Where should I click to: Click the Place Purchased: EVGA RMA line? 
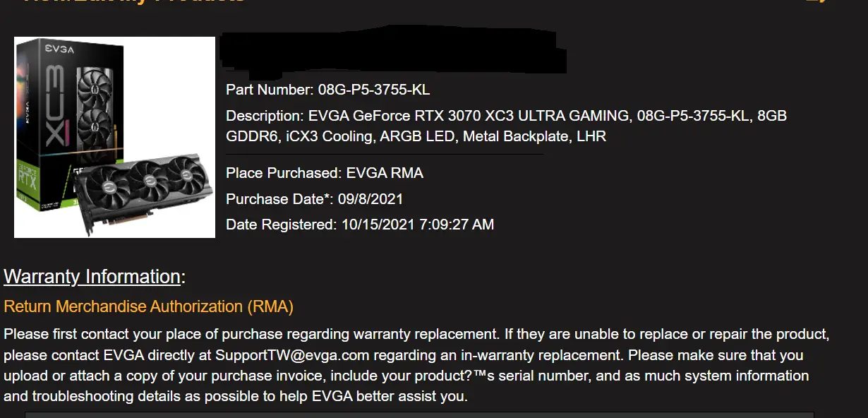[324, 173]
